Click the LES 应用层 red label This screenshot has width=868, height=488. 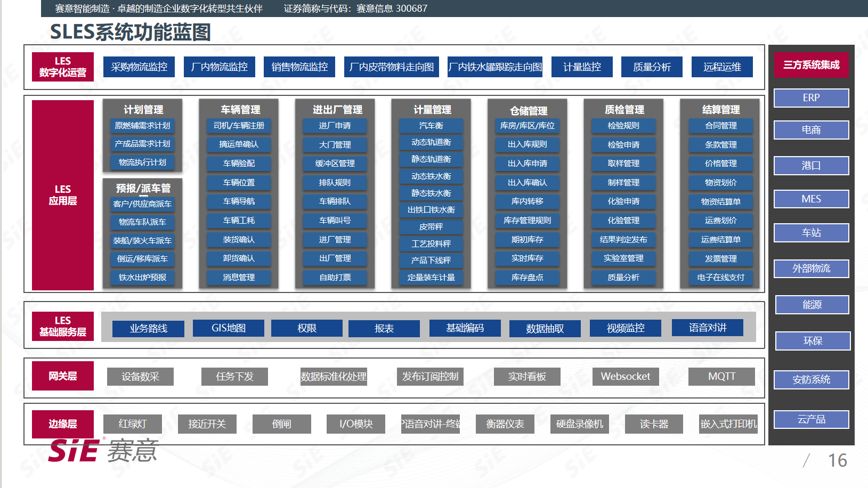point(63,195)
